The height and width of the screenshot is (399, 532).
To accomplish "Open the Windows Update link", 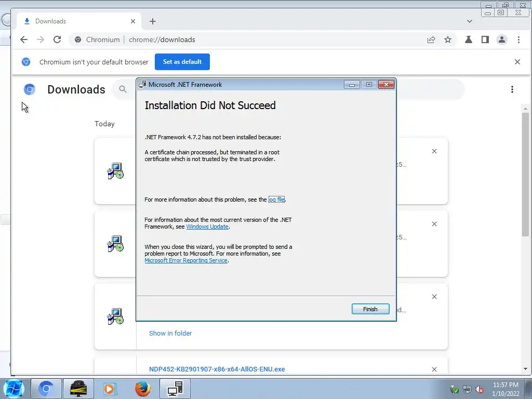I will point(207,227).
